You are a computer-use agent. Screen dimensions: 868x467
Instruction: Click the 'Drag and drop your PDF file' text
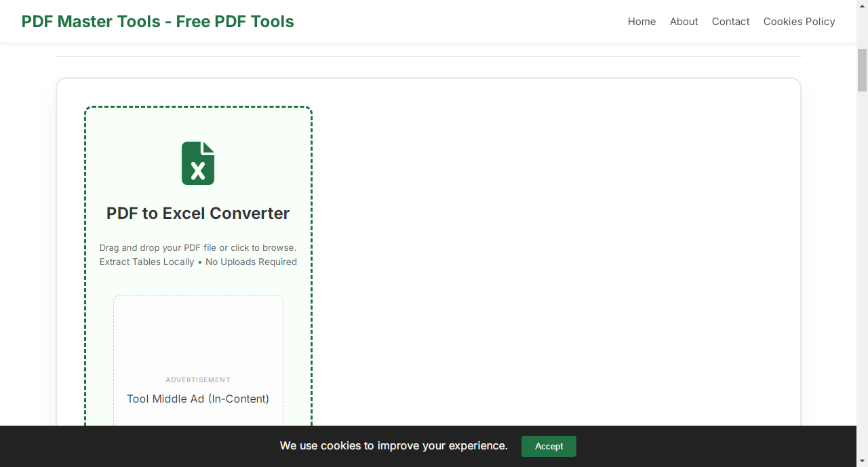198,247
